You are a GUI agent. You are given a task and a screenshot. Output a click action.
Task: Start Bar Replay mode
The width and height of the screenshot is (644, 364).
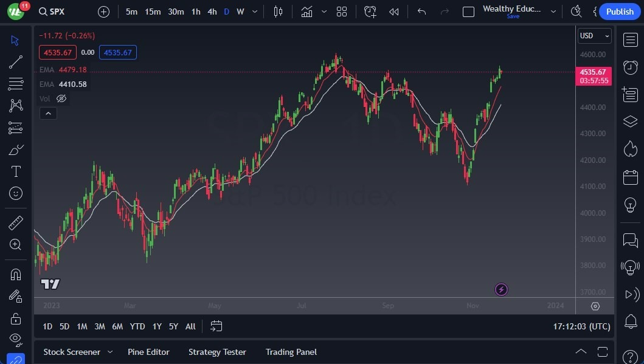pos(393,11)
